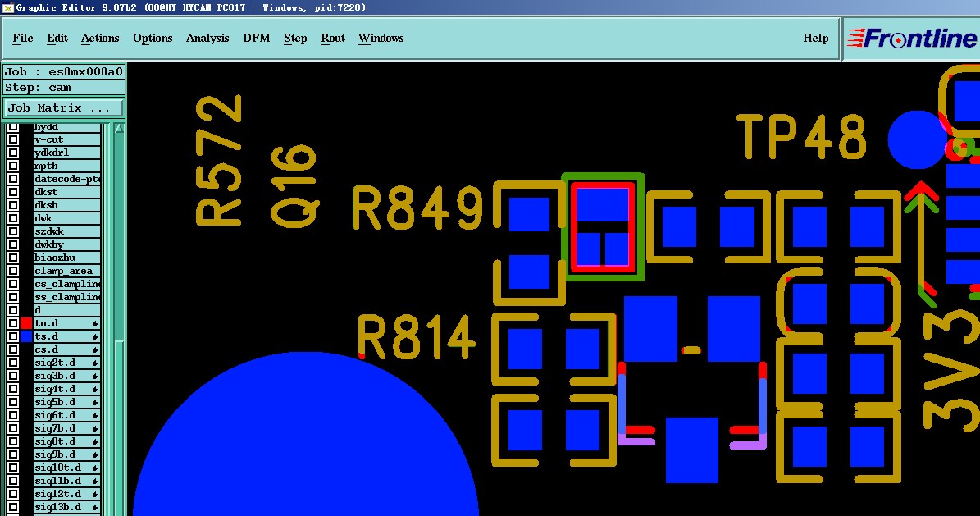
Task: Select the datecode-pt layer name
Action: coord(67,179)
